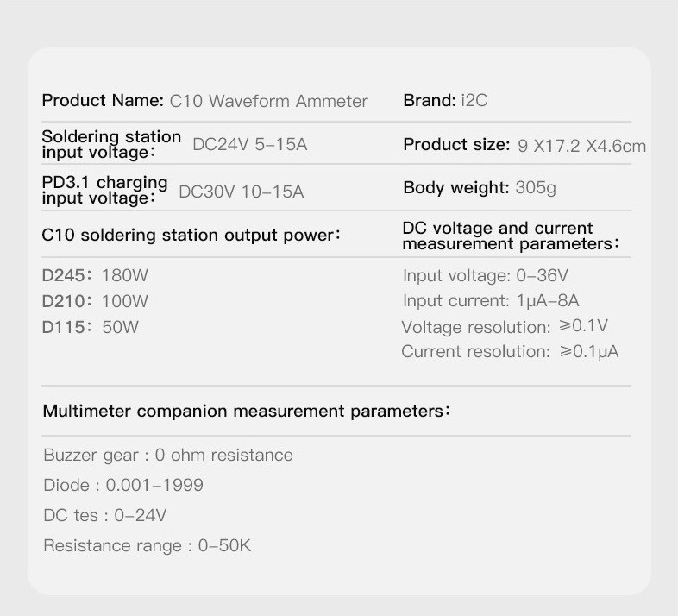Image resolution: width=678 pixels, height=616 pixels.
Task: Click the Brand value i2C
Action: pyautogui.click(x=474, y=100)
